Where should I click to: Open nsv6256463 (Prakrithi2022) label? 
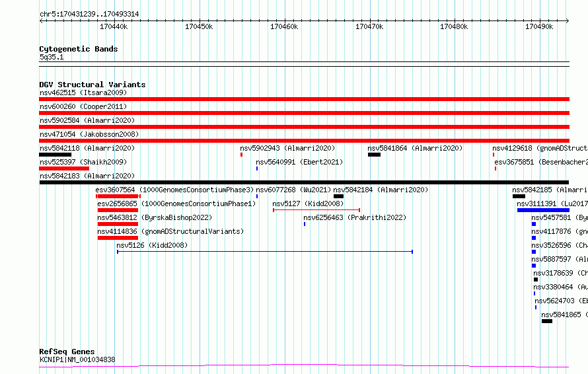tap(355, 217)
